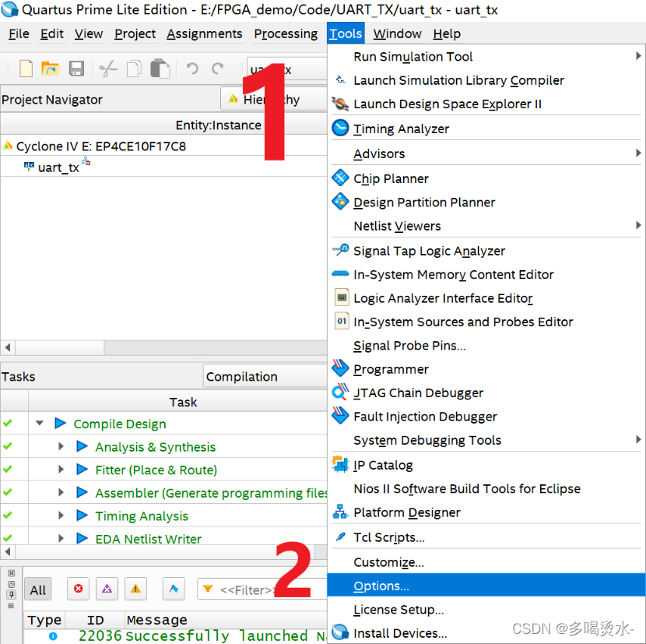Screen dimensions: 646x644
Task: Click the Paste clipboard icon
Action: click(160, 68)
